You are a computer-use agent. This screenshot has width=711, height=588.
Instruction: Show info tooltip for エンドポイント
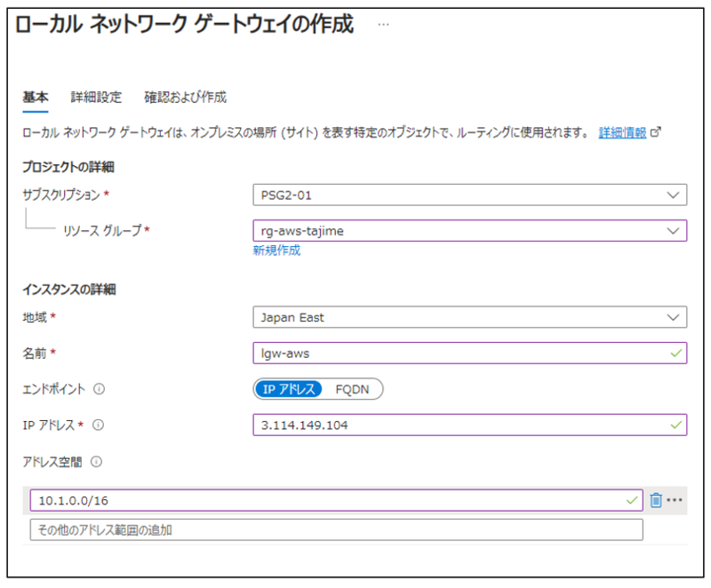(x=99, y=389)
